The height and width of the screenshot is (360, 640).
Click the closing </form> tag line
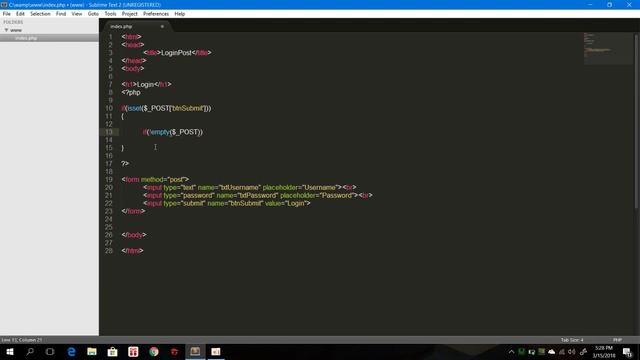pos(133,211)
